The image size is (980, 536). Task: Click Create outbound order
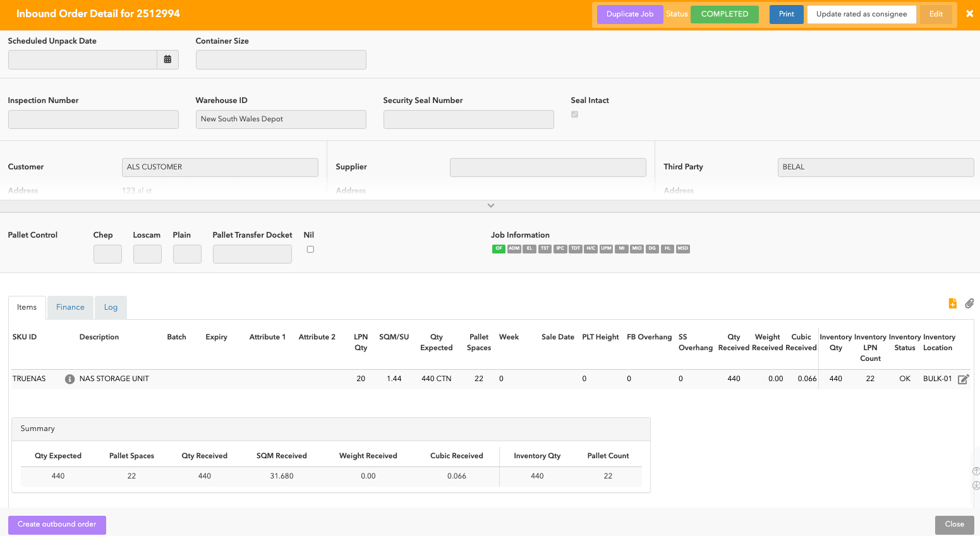pyautogui.click(x=57, y=525)
